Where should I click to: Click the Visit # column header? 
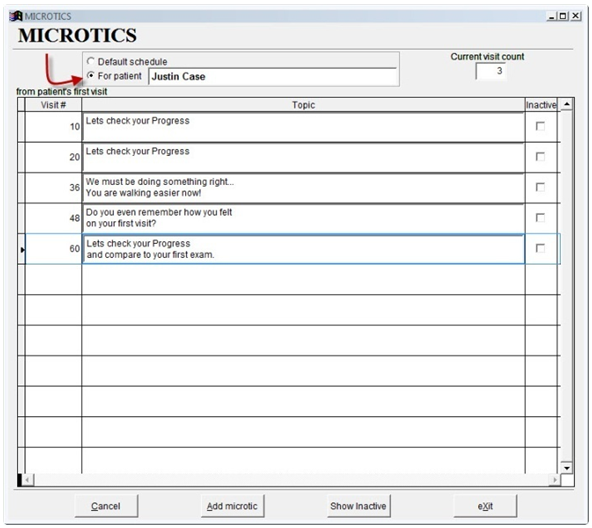pos(53,105)
